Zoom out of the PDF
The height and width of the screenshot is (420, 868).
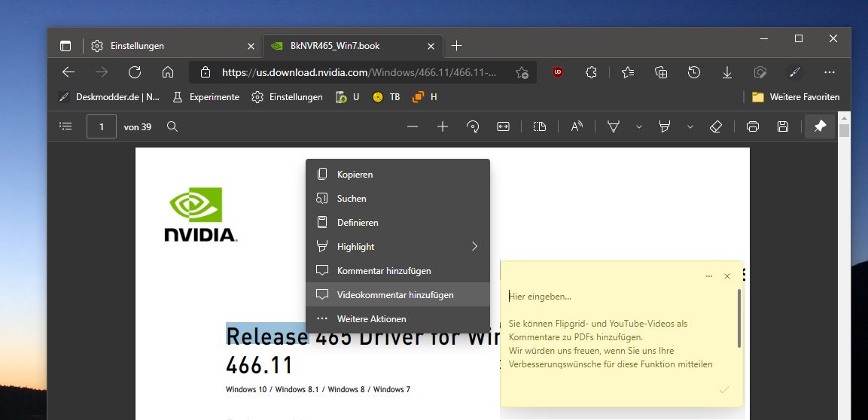coord(413,126)
